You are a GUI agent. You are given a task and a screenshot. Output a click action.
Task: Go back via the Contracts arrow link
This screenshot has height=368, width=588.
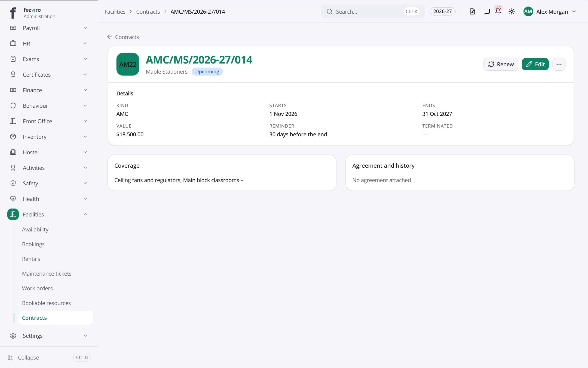click(x=123, y=37)
